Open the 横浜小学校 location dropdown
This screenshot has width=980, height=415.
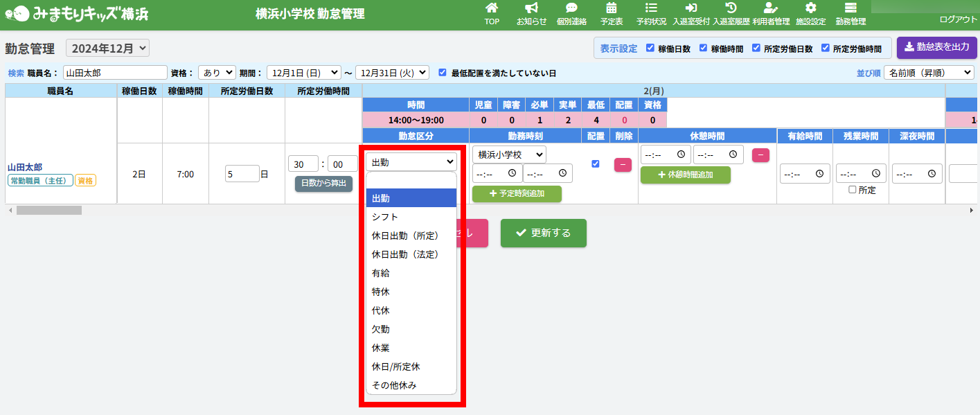[509, 154]
